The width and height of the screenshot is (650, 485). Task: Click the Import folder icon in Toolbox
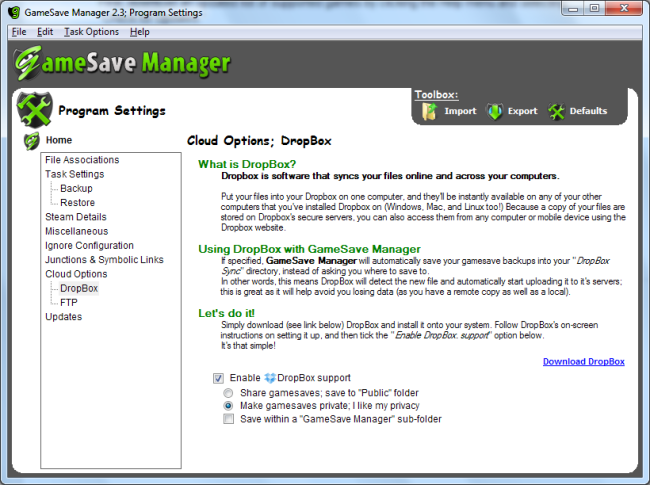[x=429, y=111]
